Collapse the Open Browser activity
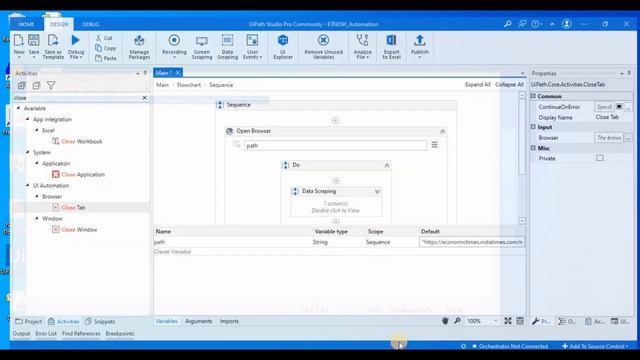Screen dimensions: 640x360 tap(442, 131)
